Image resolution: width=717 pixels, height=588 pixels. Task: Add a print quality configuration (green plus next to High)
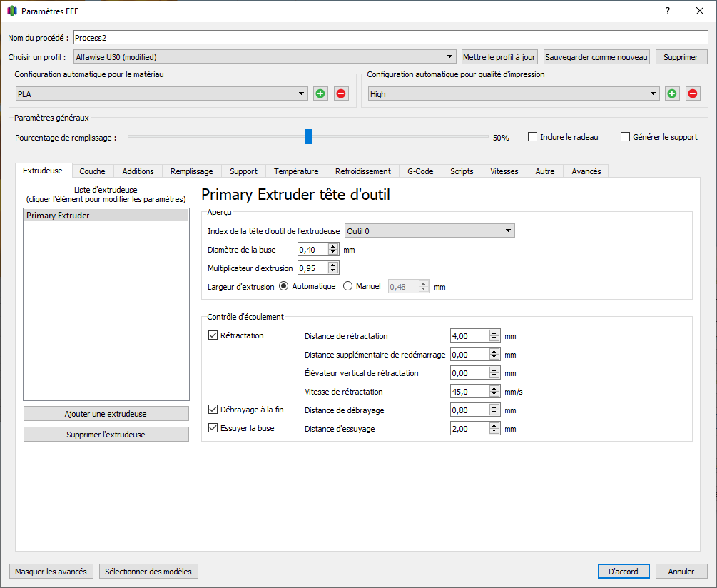(672, 93)
